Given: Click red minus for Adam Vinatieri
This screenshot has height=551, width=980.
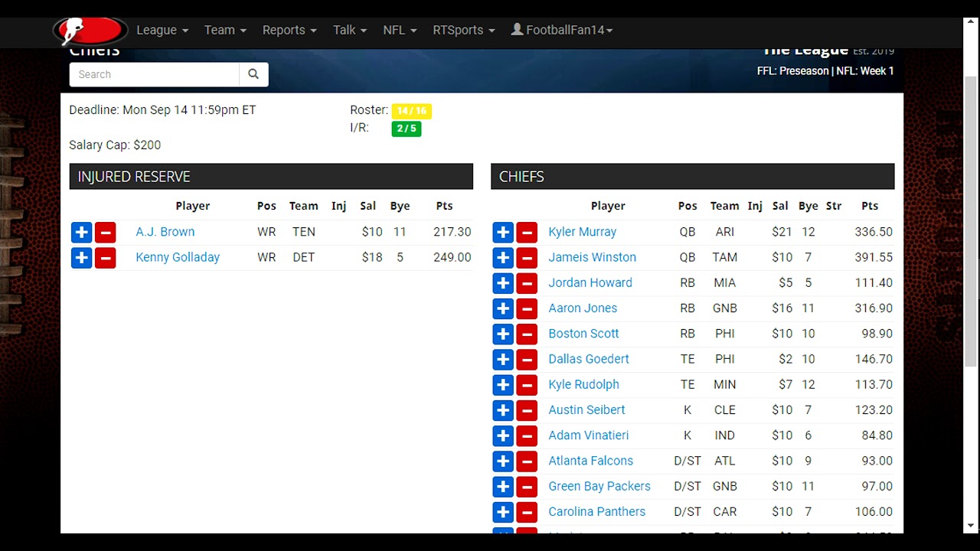Looking at the screenshot, I should (527, 436).
